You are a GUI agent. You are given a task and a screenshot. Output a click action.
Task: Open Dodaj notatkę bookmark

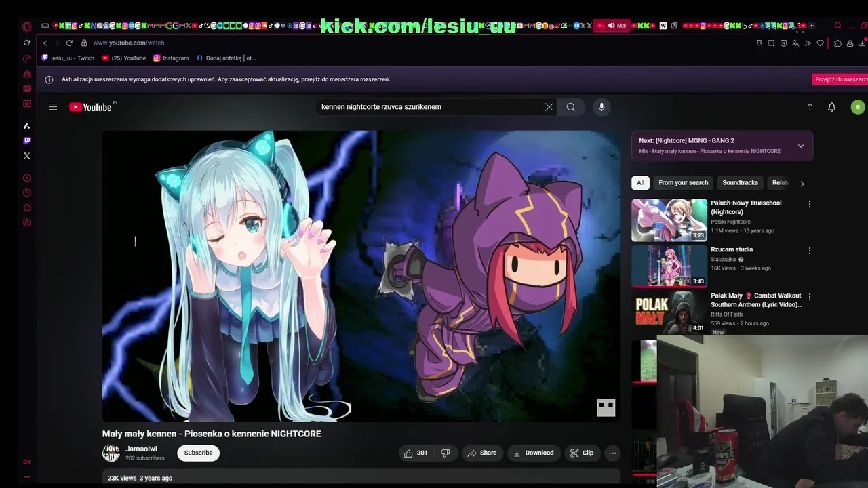coord(226,58)
